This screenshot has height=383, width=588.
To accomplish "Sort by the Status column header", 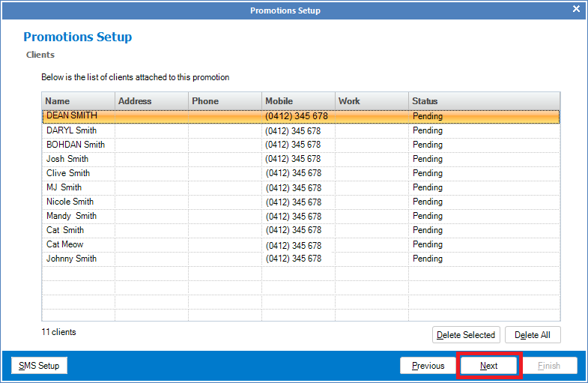I will click(x=484, y=100).
